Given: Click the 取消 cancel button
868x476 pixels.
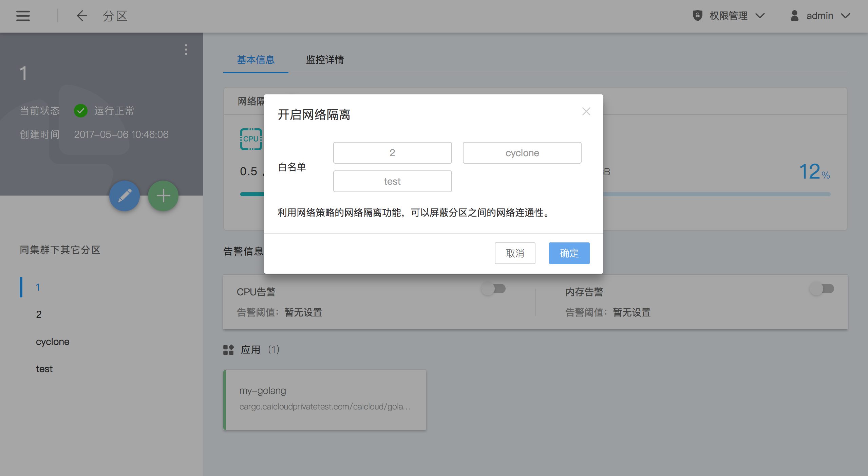Looking at the screenshot, I should tap(515, 253).
